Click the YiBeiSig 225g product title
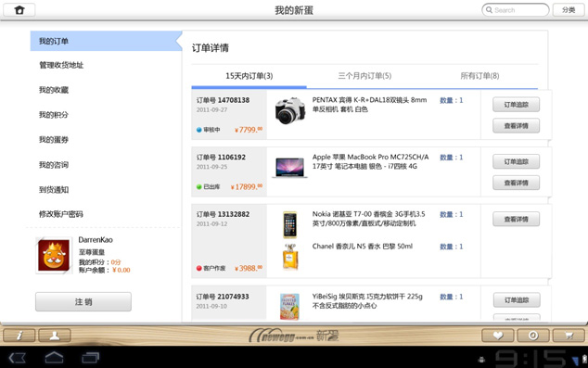Viewport: 588px width, 368px height. pyautogui.click(x=367, y=301)
